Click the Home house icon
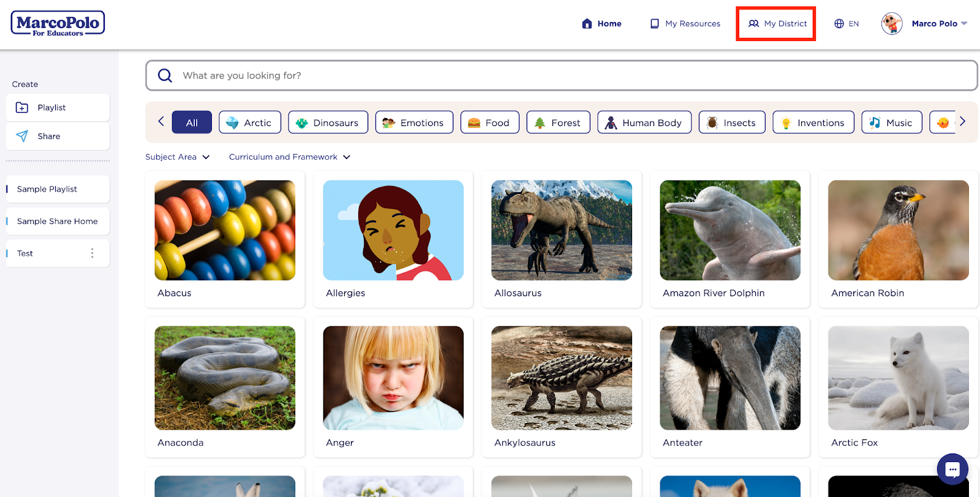The width and height of the screenshot is (980, 497). point(587,23)
